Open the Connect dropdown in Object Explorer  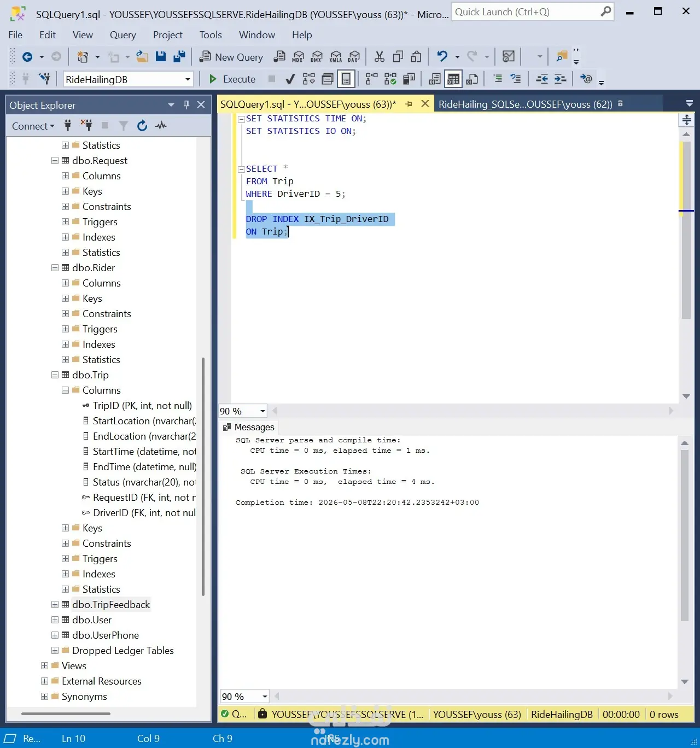tap(33, 126)
